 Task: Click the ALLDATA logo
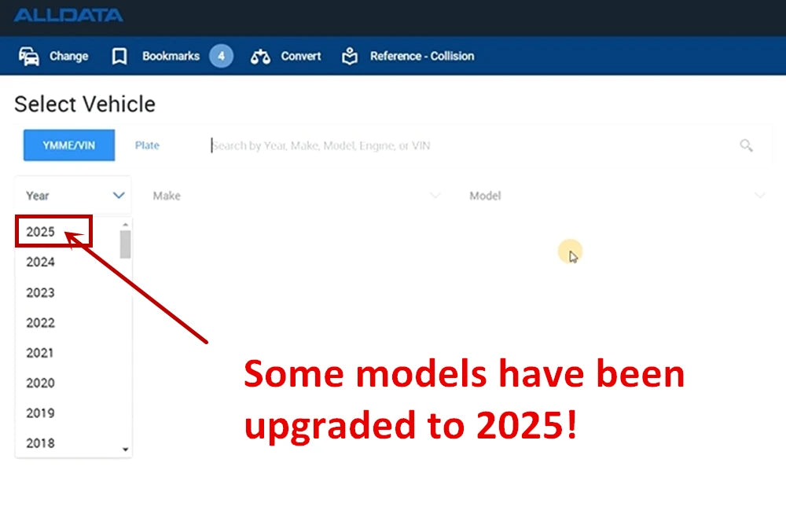[68, 16]
